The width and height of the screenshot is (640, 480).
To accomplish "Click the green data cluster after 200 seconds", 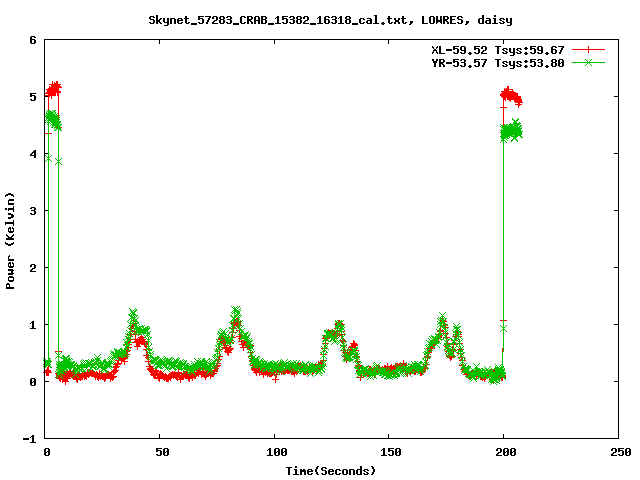I will click(x=512, y=131).
